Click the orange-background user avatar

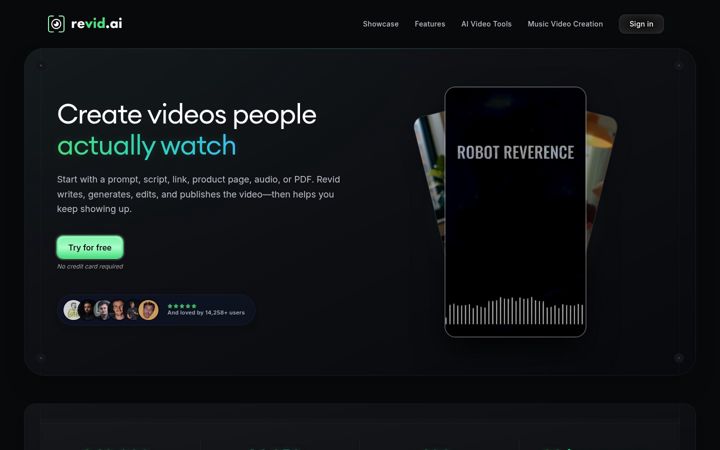(148, 310)
